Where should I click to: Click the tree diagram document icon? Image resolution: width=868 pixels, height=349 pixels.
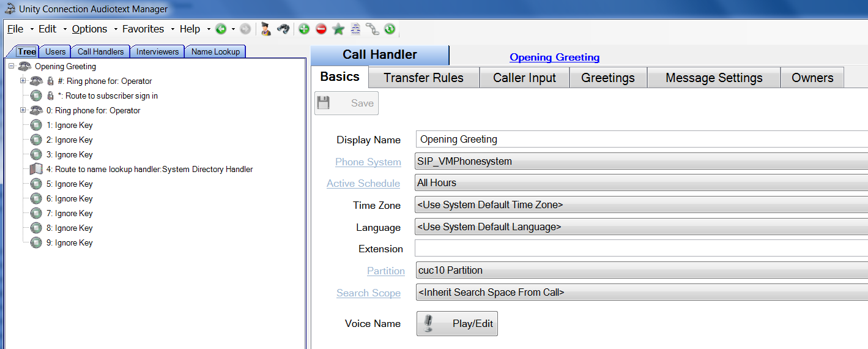pyautogui.click(x=355, y=29)
